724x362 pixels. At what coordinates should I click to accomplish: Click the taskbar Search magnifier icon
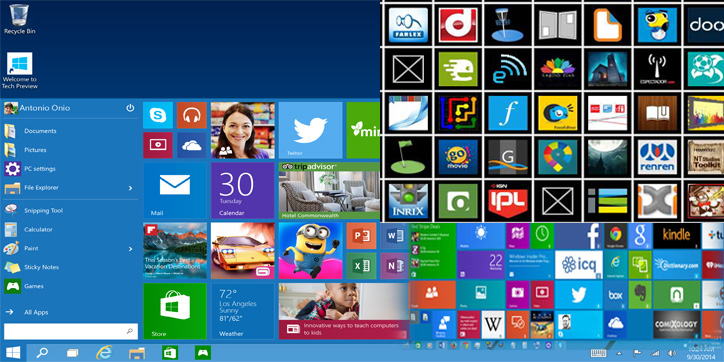pos(42,353)
